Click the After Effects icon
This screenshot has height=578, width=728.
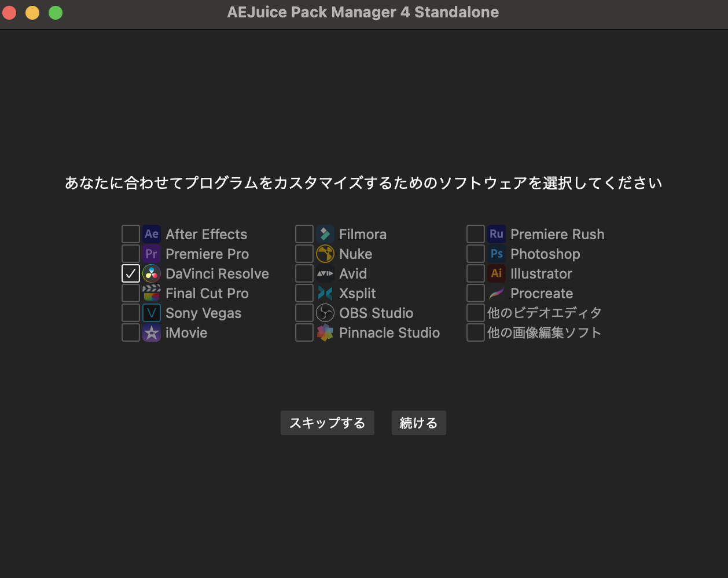151,234
